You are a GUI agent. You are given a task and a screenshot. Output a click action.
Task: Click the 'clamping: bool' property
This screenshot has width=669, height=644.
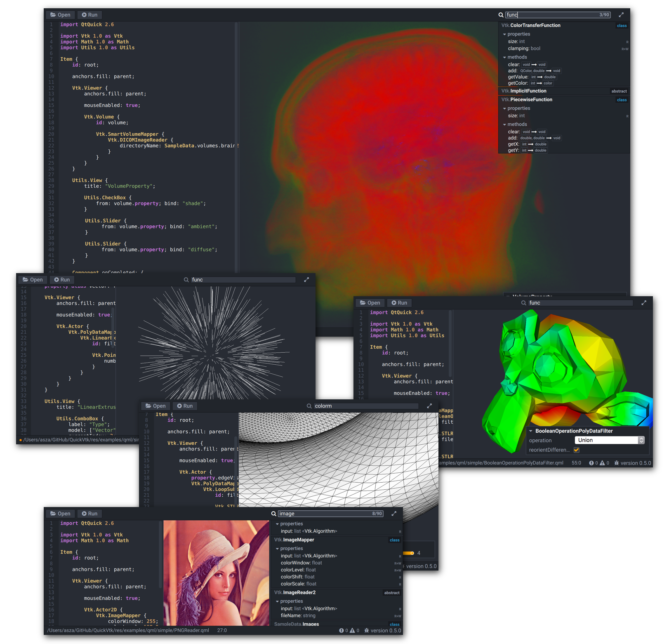point(524,49)
